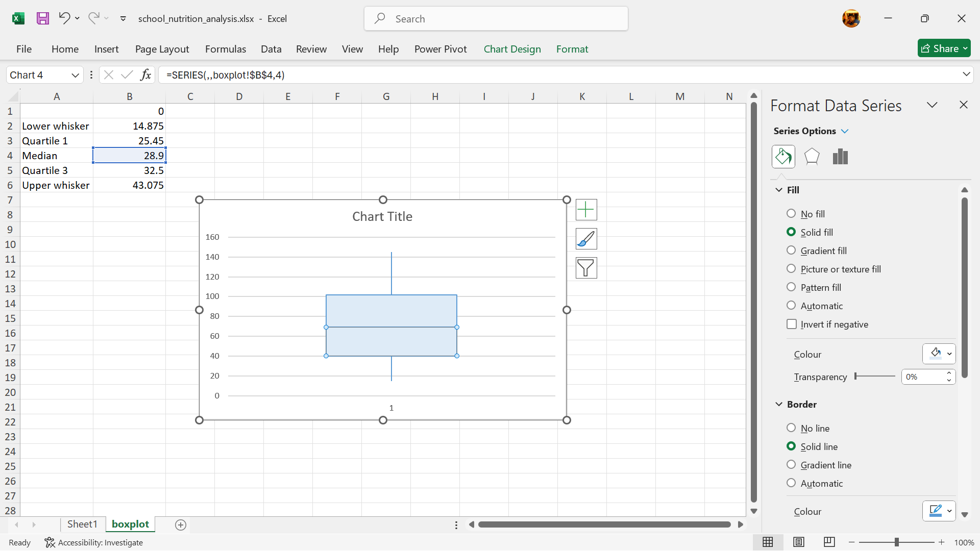
Task: Open the Name Box dropdown arrow
Action: pyautogui.click(x=75, y=75)
